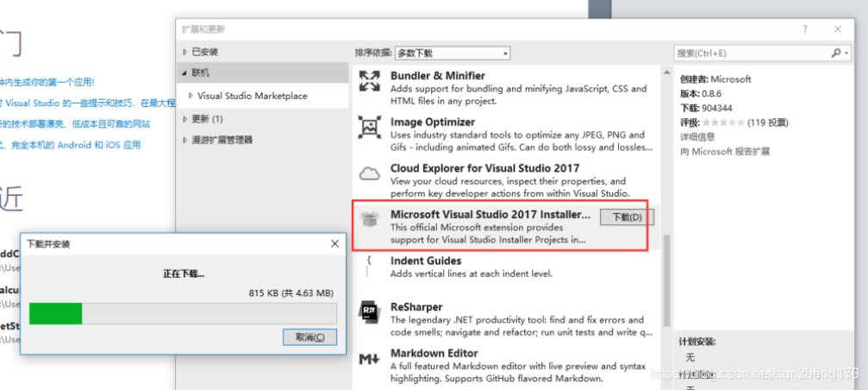Click the green download progress bar
The height and width of the screenshot is (390, 868).
click(55, 313)
